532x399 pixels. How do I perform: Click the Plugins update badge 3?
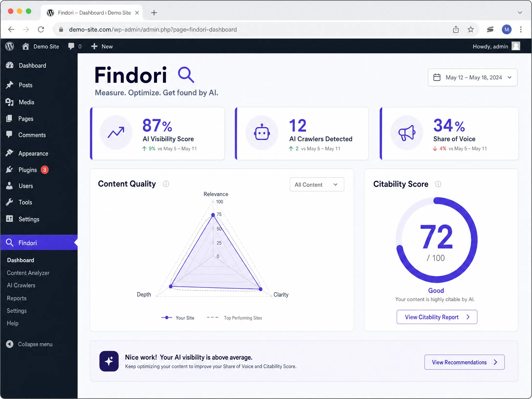[44, 170]
